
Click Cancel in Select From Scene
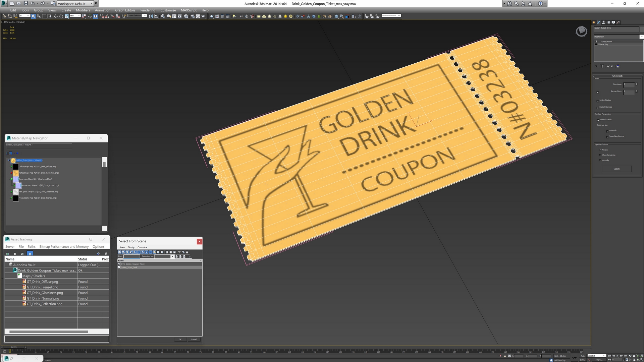point(194,340)
